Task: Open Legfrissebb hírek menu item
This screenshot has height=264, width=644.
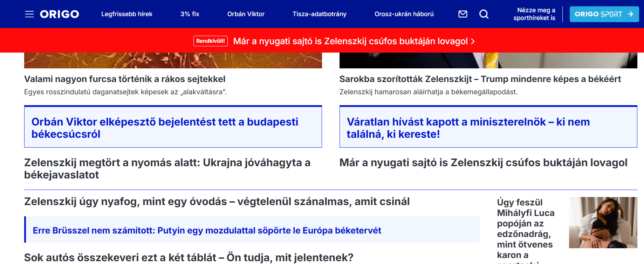Action: tap(127, 14)
